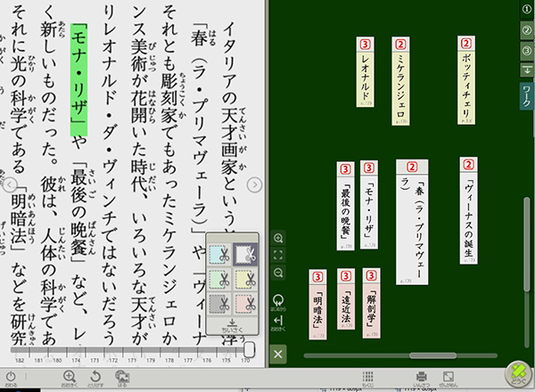Switch to work sheet tab ①
This screenshot has height=392, width=535.
[527, 9]
